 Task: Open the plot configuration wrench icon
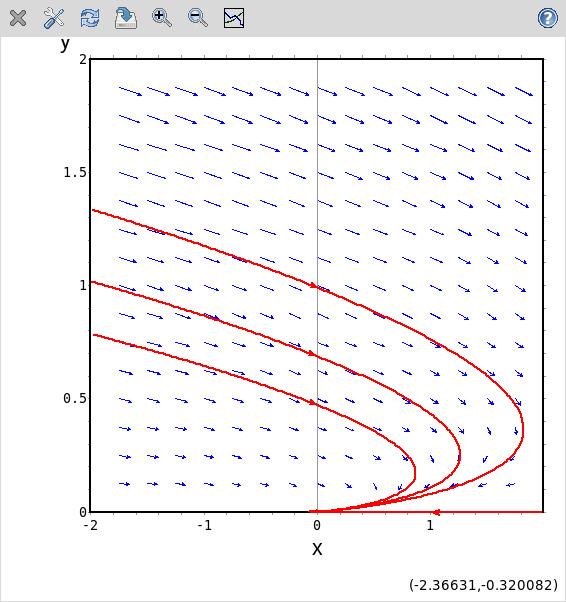click(x=54, y=18)
